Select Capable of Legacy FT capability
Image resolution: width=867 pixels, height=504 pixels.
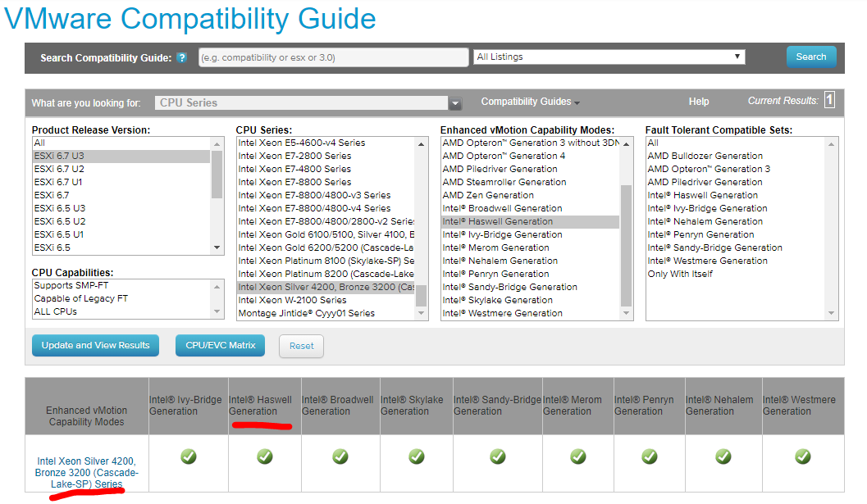point(121,298)
